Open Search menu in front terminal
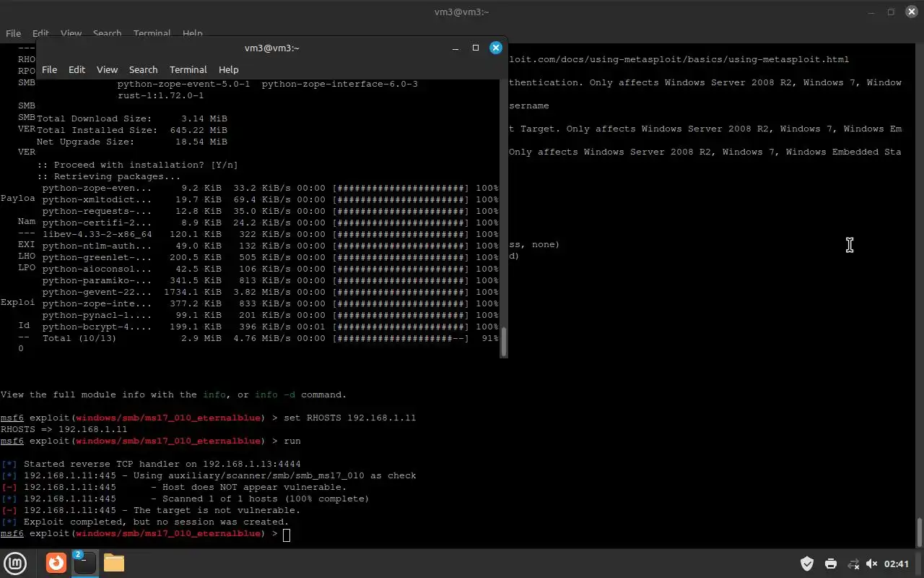The image size is (924, 578). tap(143, 69)
